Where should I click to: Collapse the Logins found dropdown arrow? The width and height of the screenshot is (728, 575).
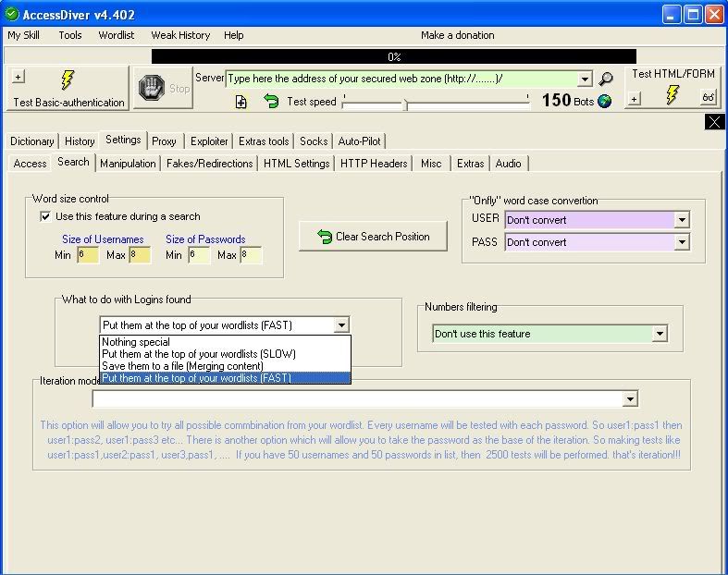point(341,324)
